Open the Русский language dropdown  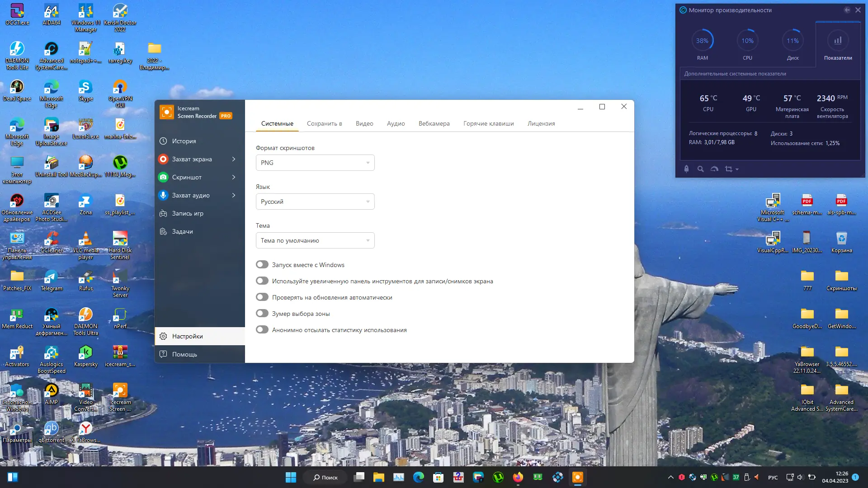(315, 202)
